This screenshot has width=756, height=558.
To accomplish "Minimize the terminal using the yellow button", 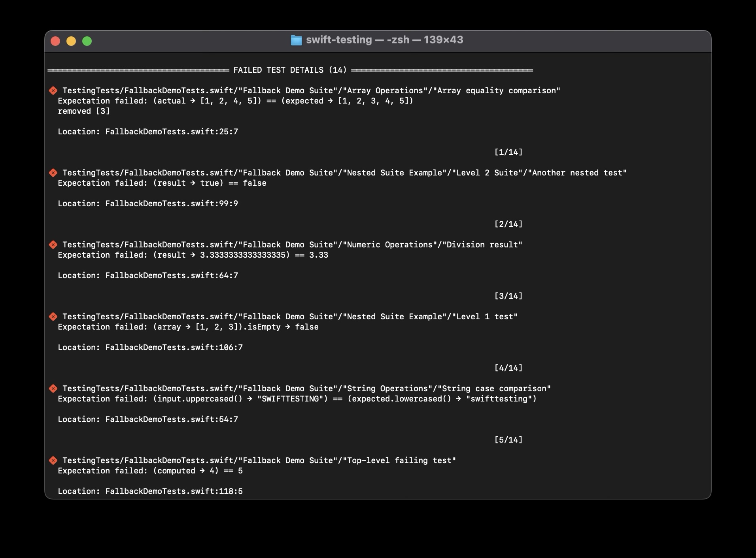I will pyautogui.click(x=71, y=41).
